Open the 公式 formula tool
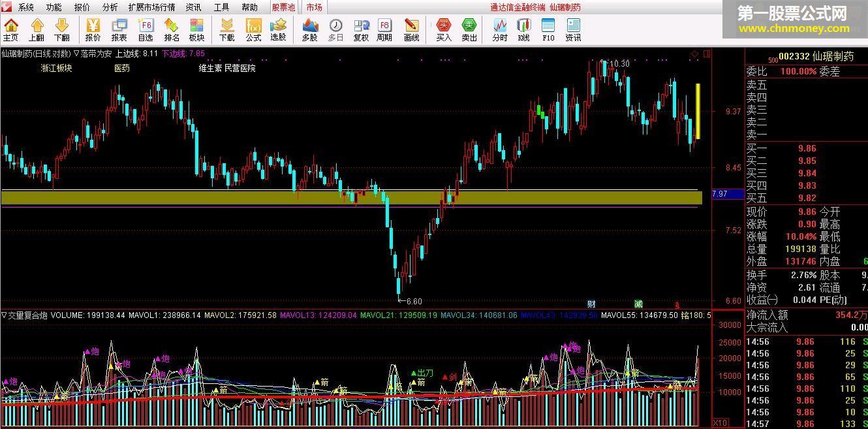Viewport: 868px width, 429px height. point(253,30)
